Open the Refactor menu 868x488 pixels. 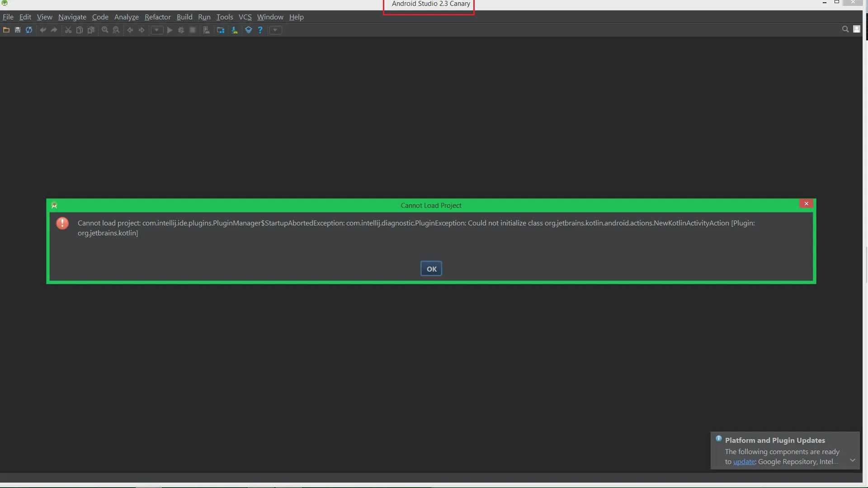point(157,17)
